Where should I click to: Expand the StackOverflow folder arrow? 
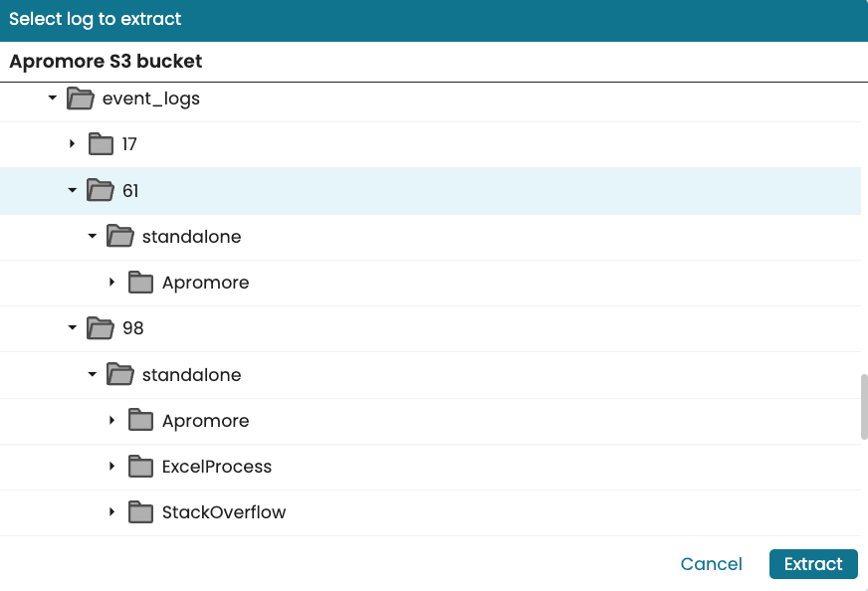coord(111,512)
